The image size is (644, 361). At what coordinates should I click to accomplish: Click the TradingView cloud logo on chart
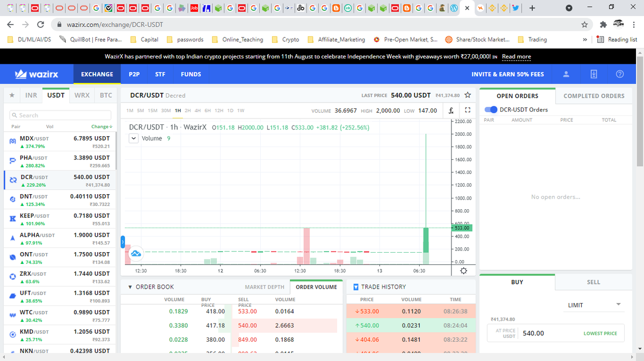(136, 253)
